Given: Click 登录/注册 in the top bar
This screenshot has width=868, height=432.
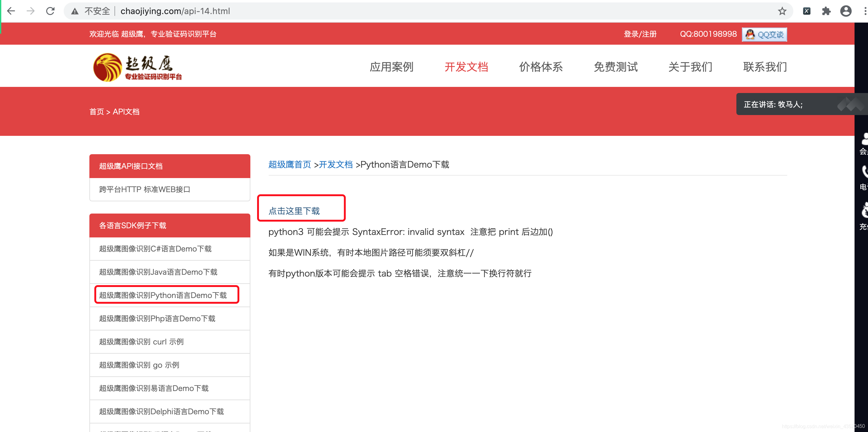Looking at the screenshot, I should click(640, 34).
